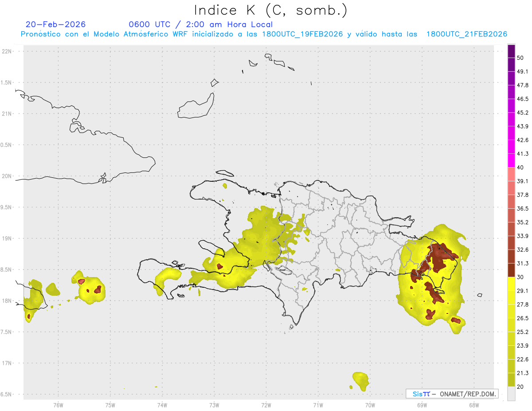Pick the olive legend swatch between 20 and 21.3
The width and height of the screenshot is (532, 411).
click(511, 380)
